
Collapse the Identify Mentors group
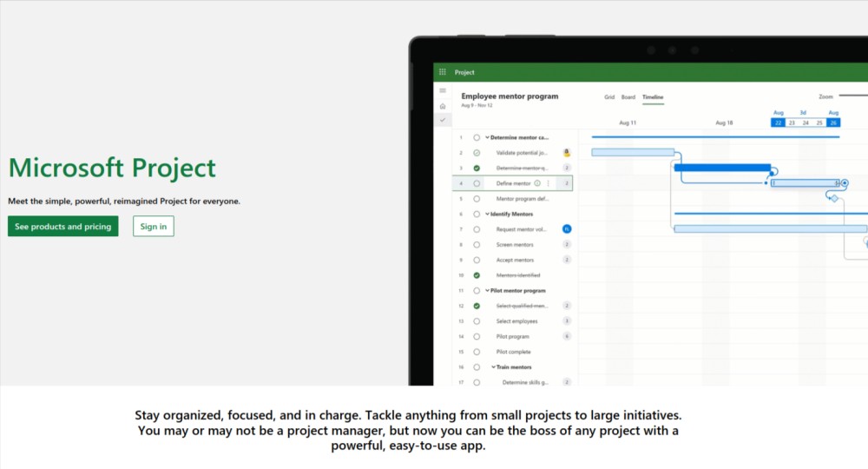487,214
